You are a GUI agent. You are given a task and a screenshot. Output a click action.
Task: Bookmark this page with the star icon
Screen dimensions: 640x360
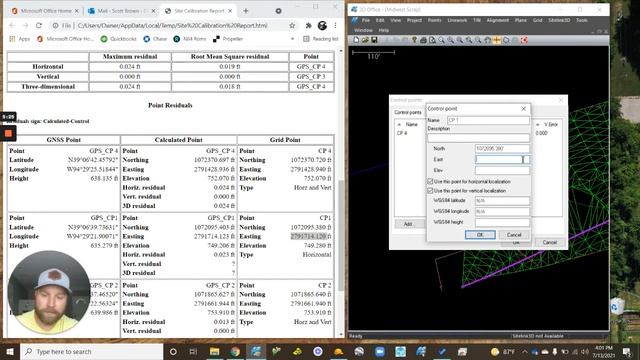point(292,25)
